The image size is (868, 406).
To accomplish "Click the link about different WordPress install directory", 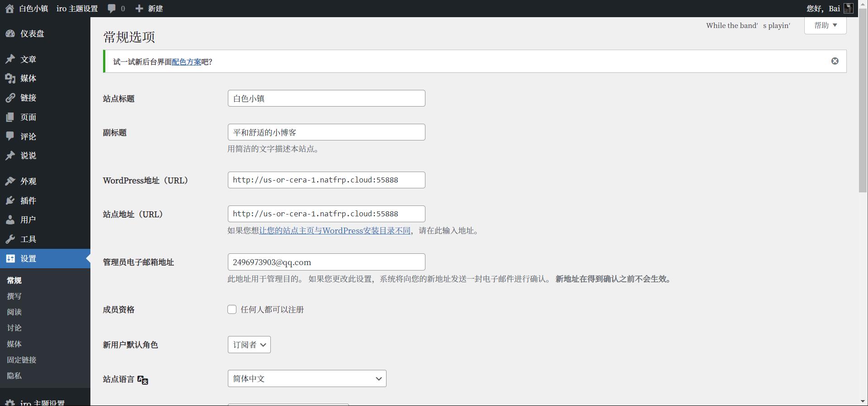I will click(335, 231).
